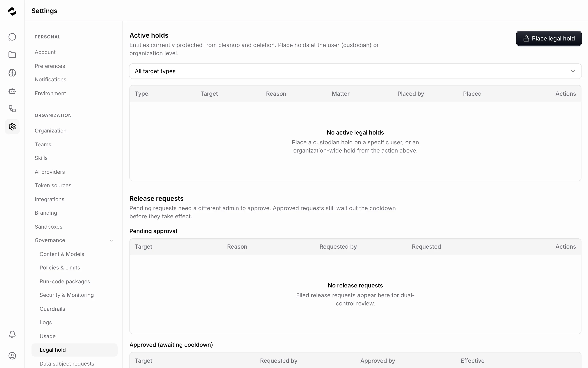Open Environment settings
This screenshot has height=368, width=588.
point(50,93)
